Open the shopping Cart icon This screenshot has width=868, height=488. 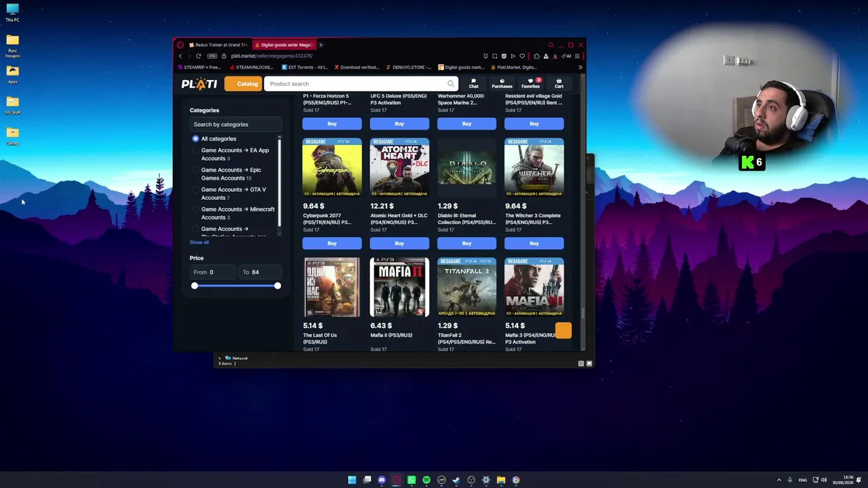tap(559, 83)
